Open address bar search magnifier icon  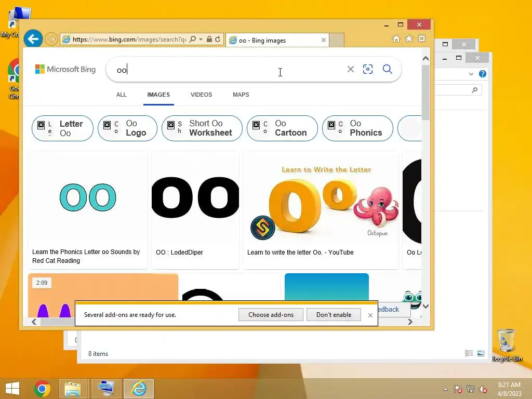(x=192, y=39)
